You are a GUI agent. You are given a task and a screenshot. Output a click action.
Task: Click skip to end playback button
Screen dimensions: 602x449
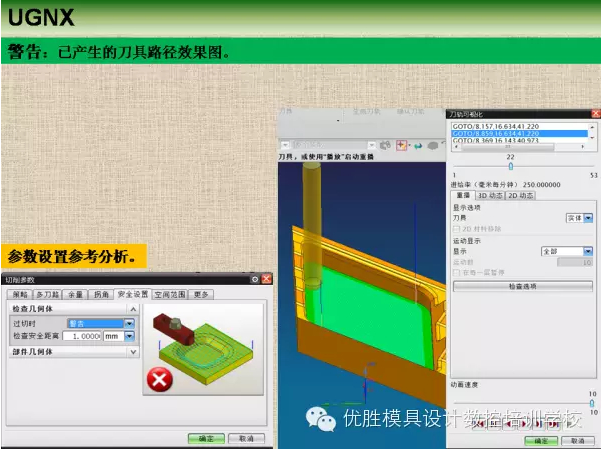(x=554, y=424)
